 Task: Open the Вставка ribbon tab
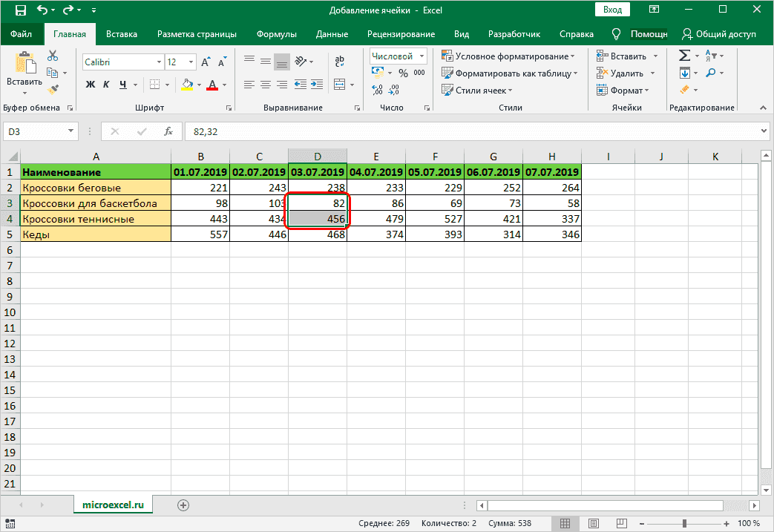pos(121,34)
